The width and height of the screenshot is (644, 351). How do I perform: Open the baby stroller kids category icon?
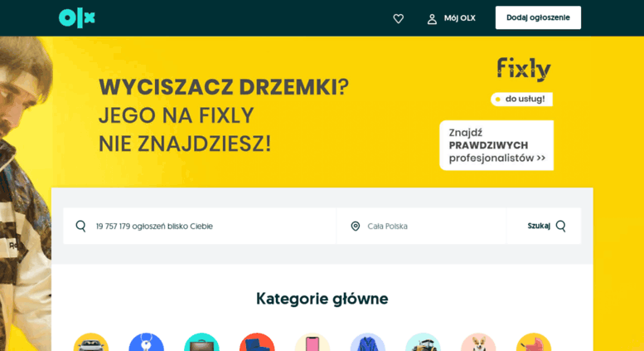point(534,343)
